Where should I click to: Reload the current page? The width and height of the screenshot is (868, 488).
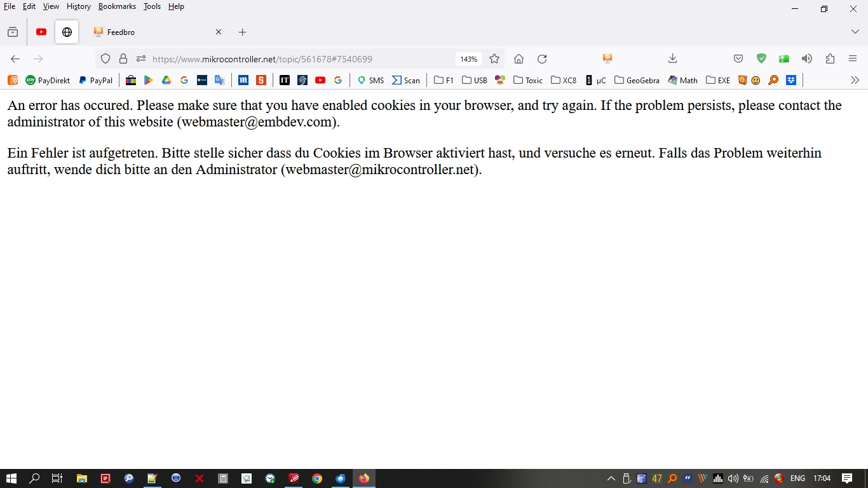point(542,58)
